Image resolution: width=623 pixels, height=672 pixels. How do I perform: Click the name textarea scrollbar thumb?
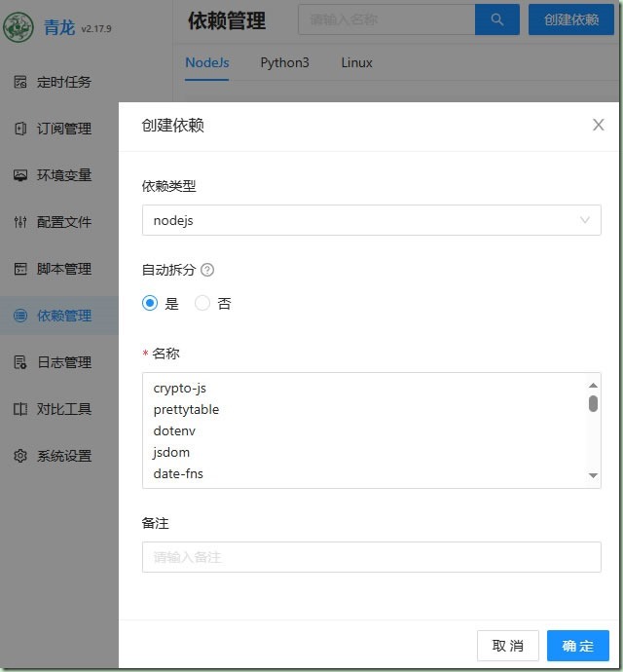click(593, 403)
